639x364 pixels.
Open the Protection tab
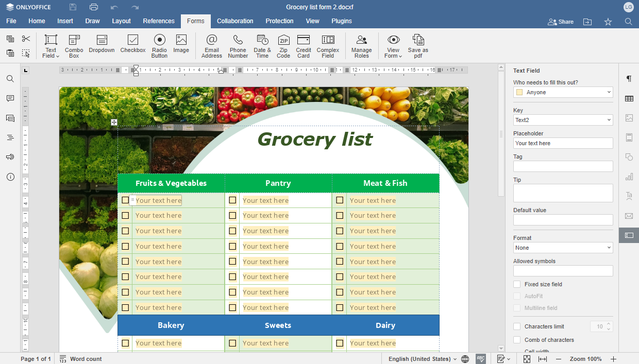(x=279, y=21)
